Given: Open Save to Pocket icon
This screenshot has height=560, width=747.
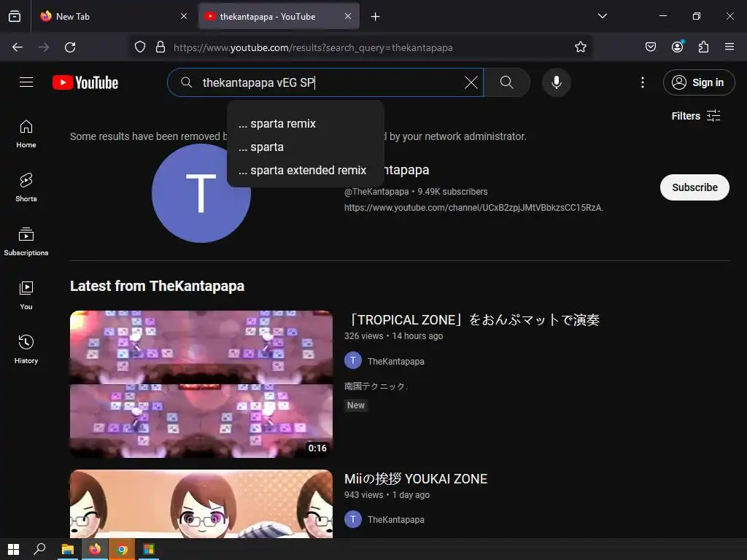Looking at the screenshot, I should coord(650,47).
